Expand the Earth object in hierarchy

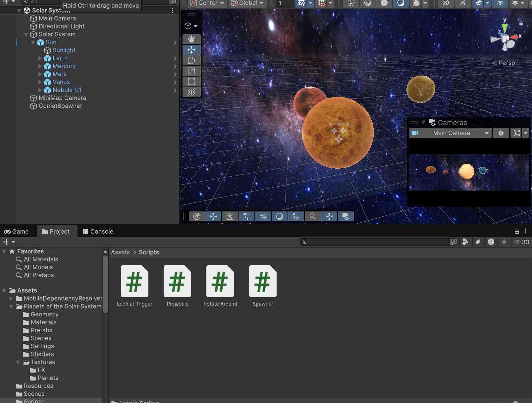[x=40, y=58]
